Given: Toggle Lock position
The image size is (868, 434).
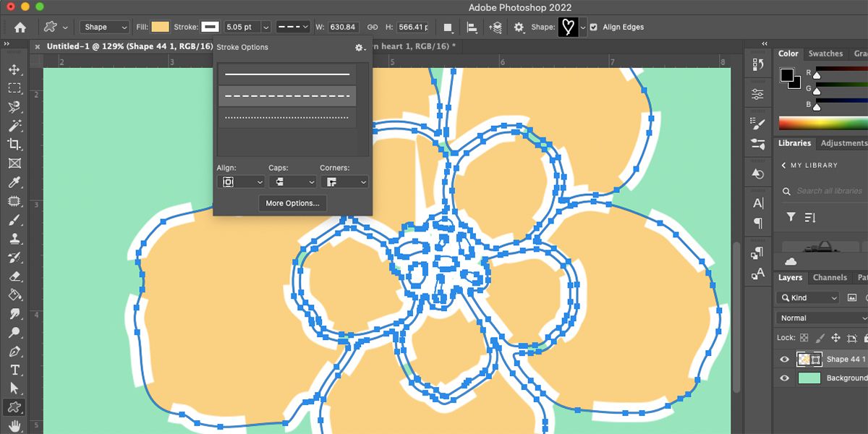Looking at the screenshot, I should (835, 338).
